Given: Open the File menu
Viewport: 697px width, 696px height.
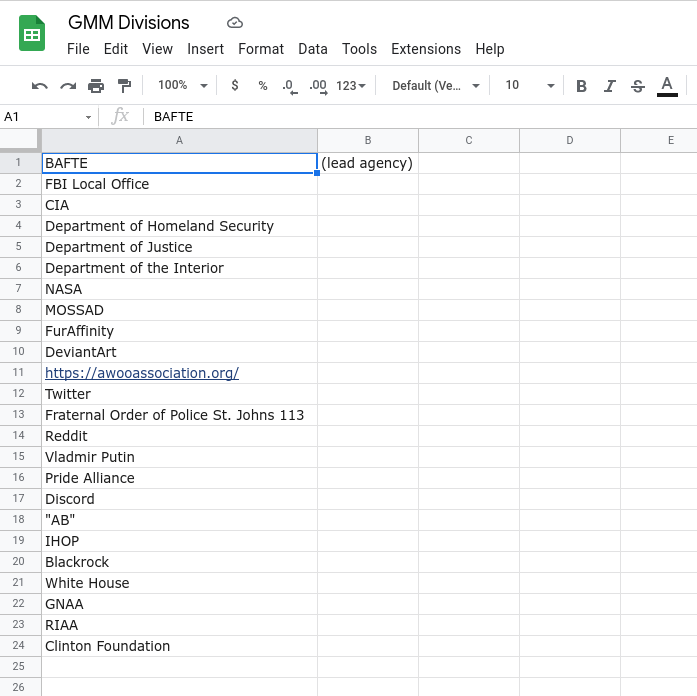Looking at the screenshot, I should 78,49.
